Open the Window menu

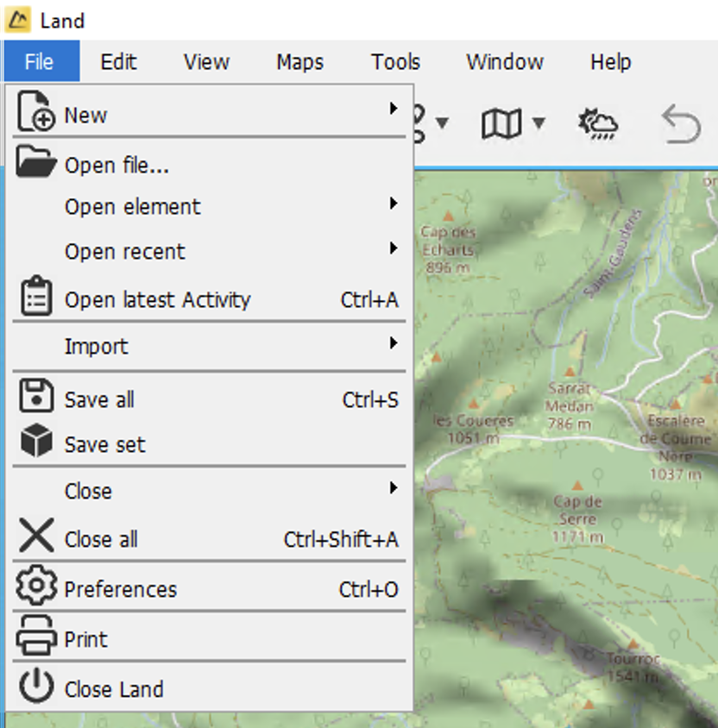(x=505, y=61)
